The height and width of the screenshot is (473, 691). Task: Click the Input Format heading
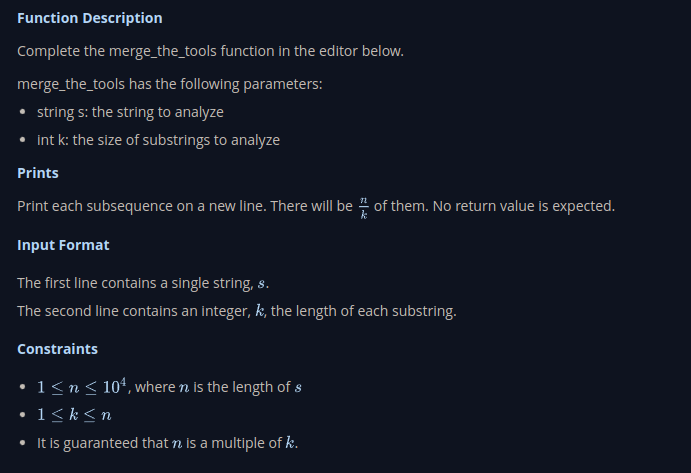click(x=63, y=245)
